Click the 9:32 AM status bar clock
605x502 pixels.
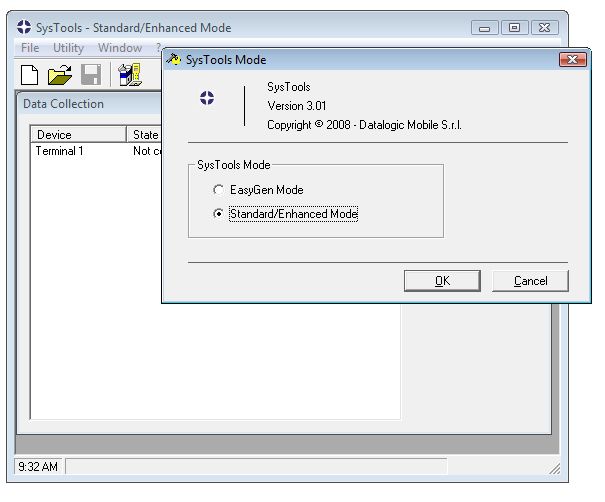click(38, 467)
